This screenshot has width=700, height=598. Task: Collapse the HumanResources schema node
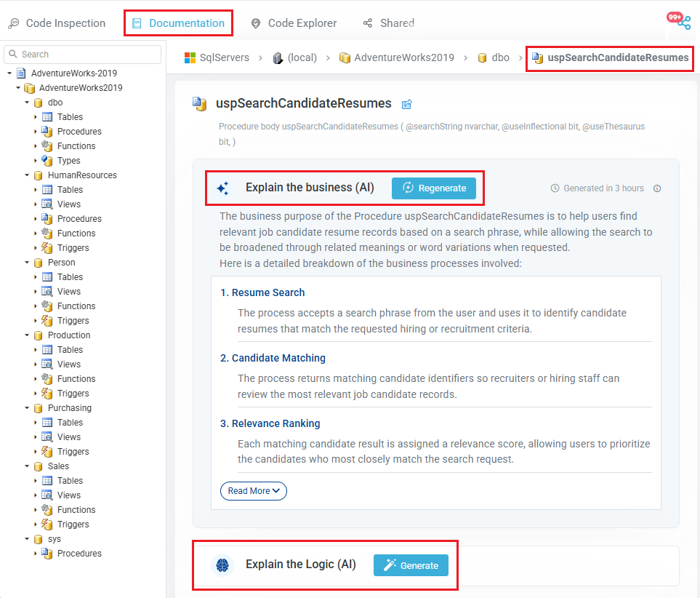pos(27,175)
